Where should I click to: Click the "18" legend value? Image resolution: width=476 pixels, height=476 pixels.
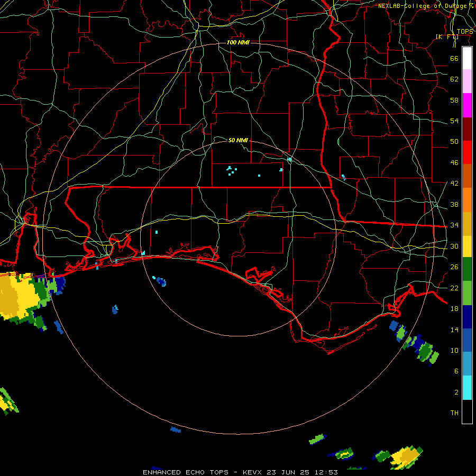454,309
